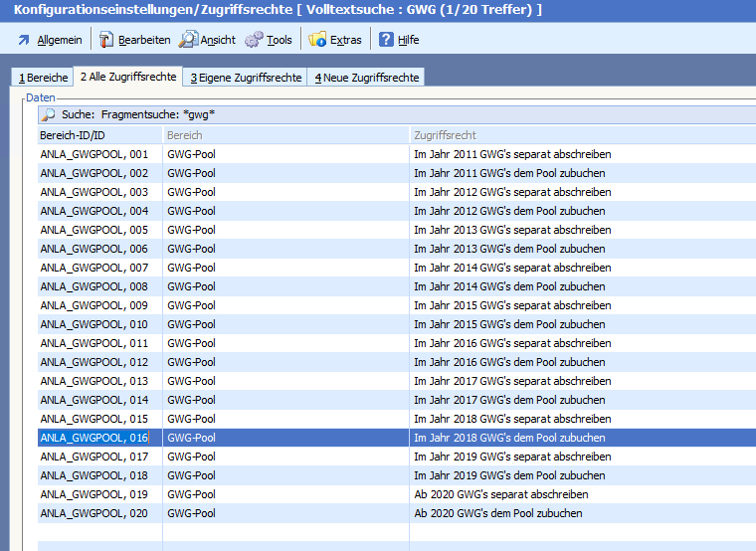Open the Hilfe menu
Image resolution: width=756 pixels, height=551 pixels.
point(408,40)
